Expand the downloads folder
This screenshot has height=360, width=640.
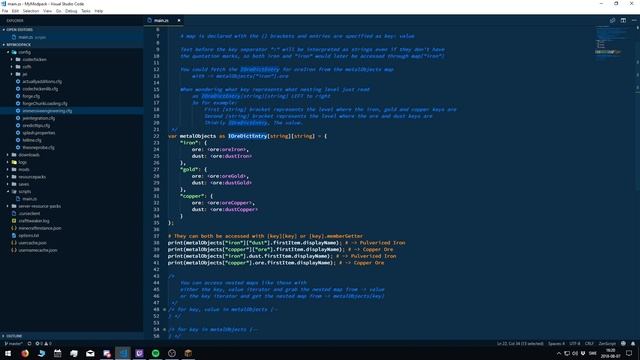(29, 155)
